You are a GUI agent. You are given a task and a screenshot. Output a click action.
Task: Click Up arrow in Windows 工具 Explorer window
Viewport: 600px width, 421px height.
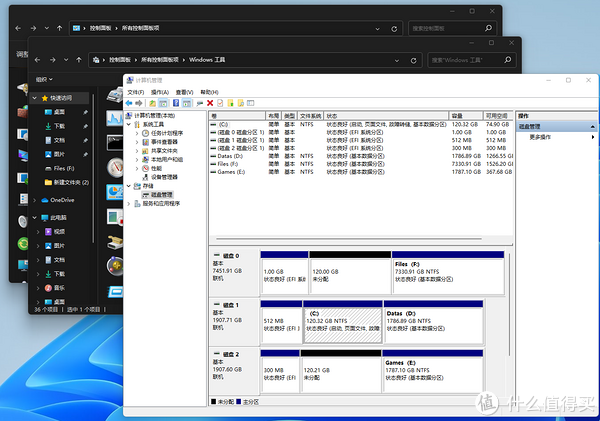click(79, 60)
